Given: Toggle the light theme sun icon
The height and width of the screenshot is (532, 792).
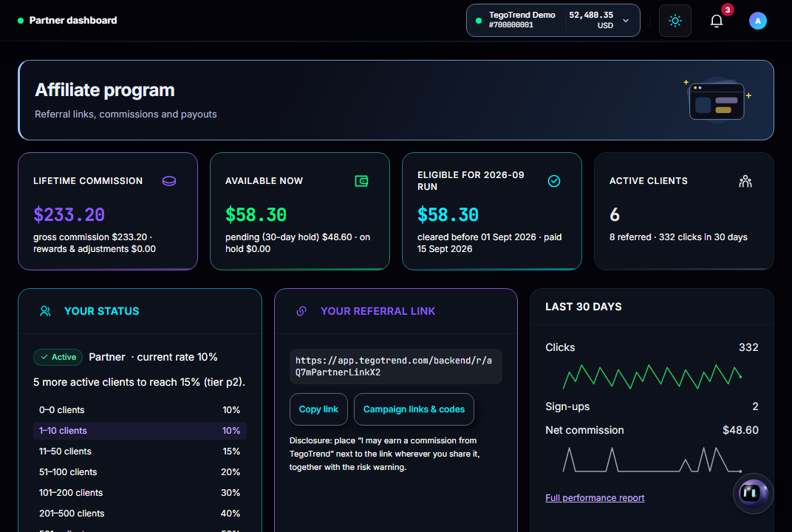Looking at the screenshot, I should point(675,21).
